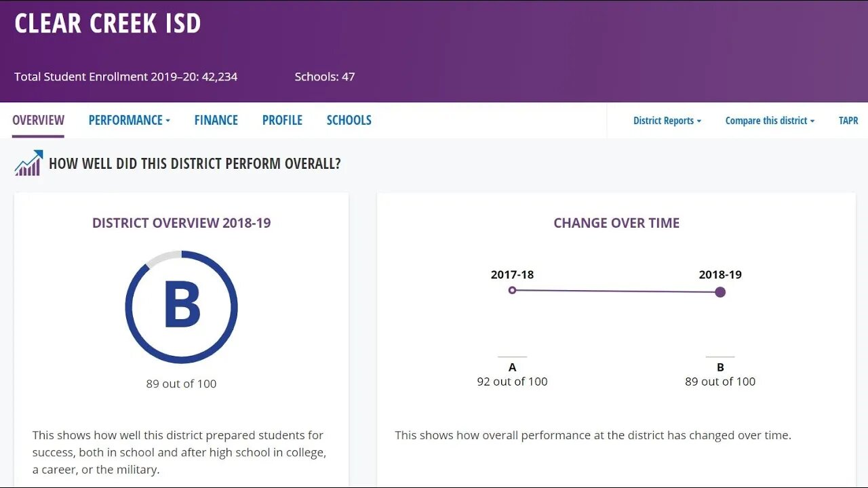Screen dimensions: 868x488
Task: Go to the Profile tab
Action: (x=282, y=120)
